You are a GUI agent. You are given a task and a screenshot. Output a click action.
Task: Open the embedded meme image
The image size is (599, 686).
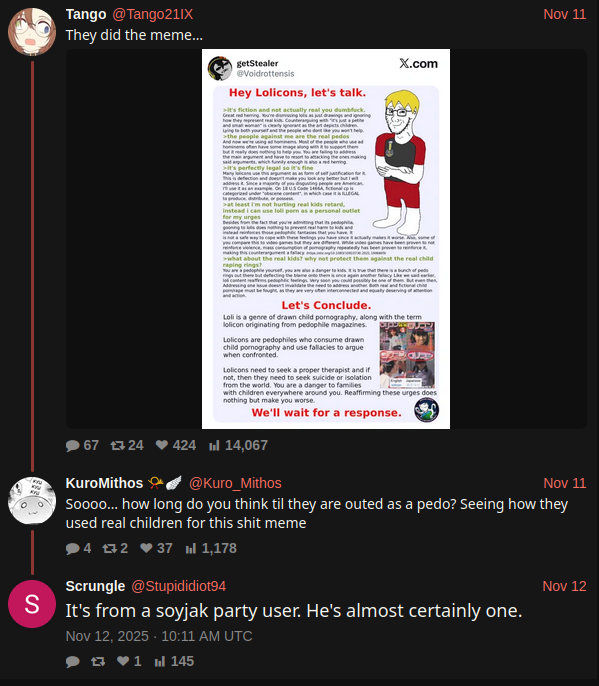326,239
